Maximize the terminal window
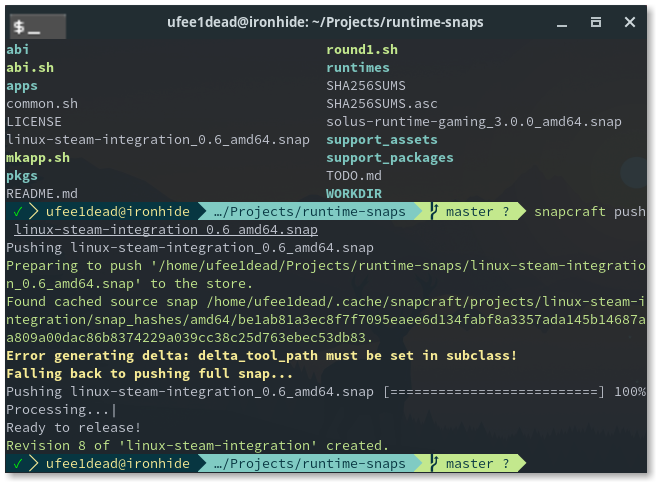The width and height of the screenshot is (656, 482). click(596, 22)
